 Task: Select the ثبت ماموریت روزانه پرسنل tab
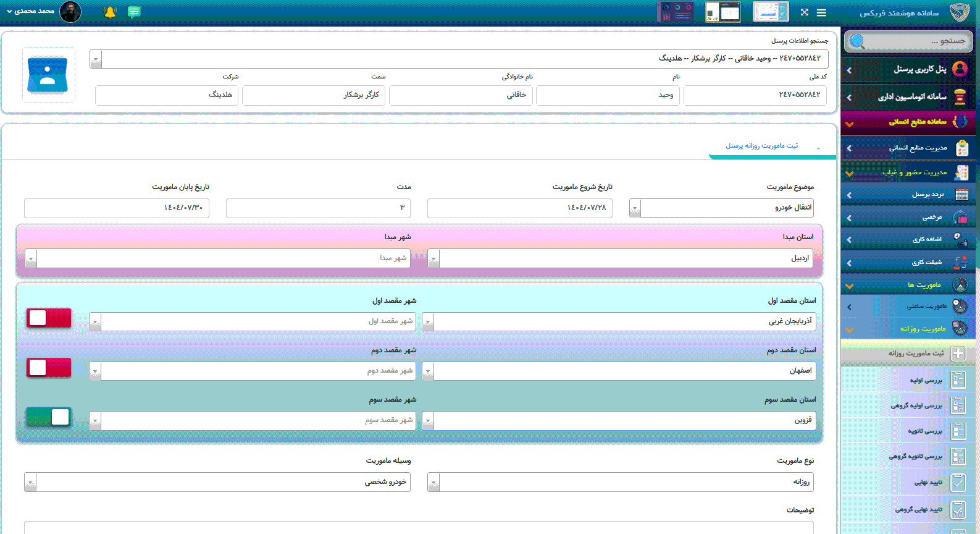click(761, 146)
